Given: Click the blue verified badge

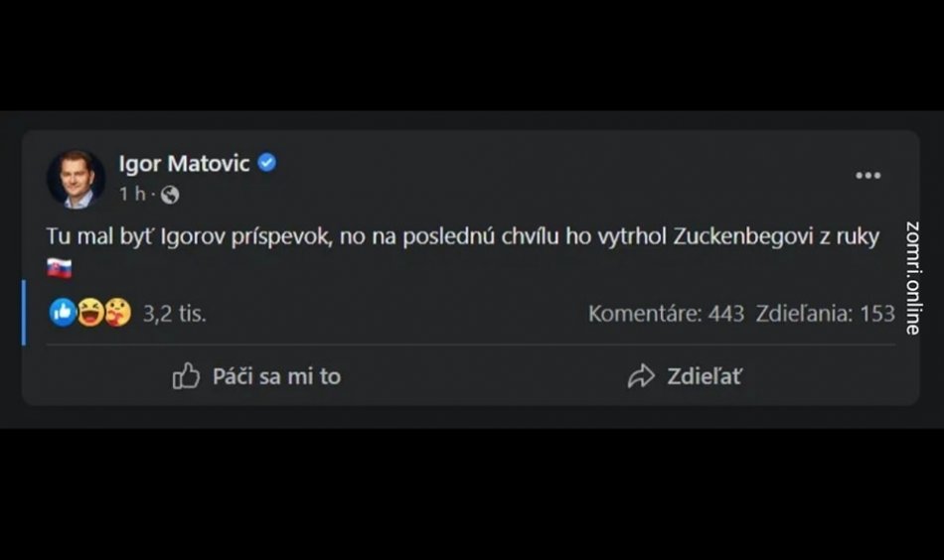Looking at the screenshot, I should 267,163.
